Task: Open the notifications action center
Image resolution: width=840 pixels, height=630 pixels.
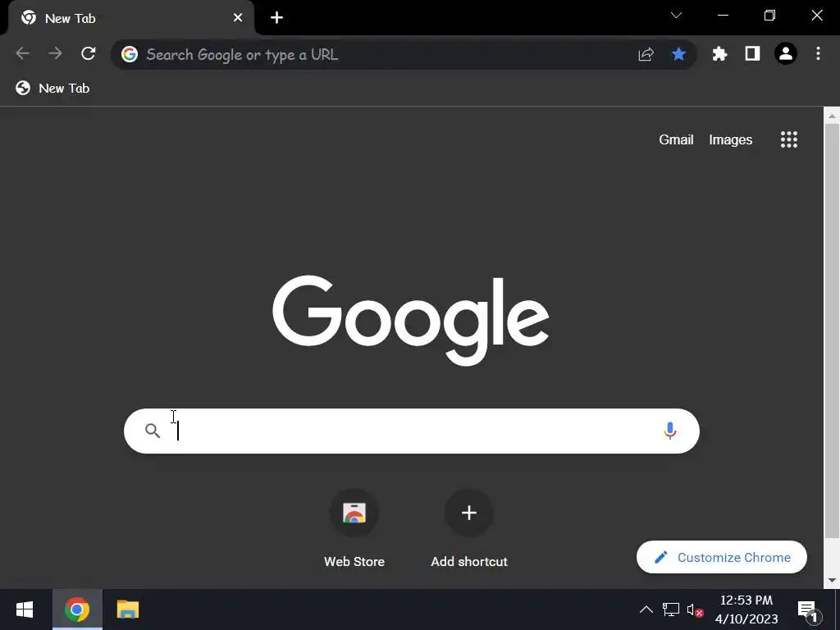Action: coord(809,610)
